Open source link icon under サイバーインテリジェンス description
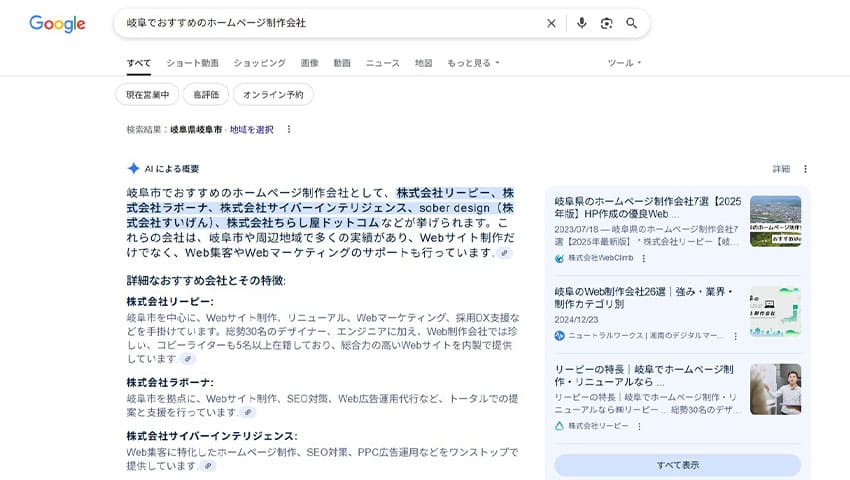 (x=208, y=465)
